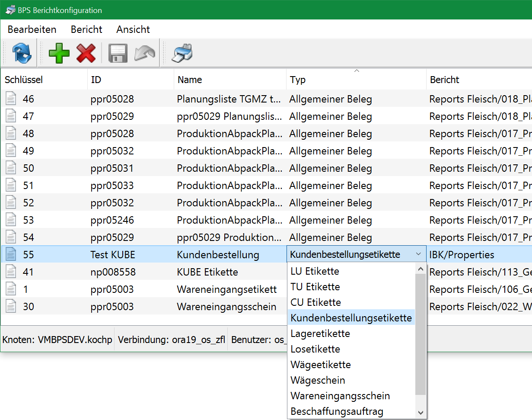The image size is (532, 420).
Task: Open the Bearbeiten menu
Action: (32, 29)
